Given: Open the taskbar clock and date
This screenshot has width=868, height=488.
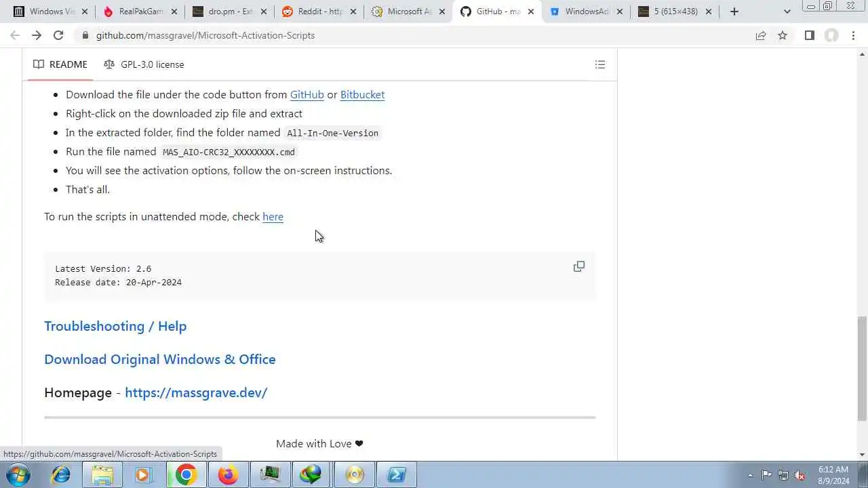Looking at the screenshot, I should [x=833, y=475].
